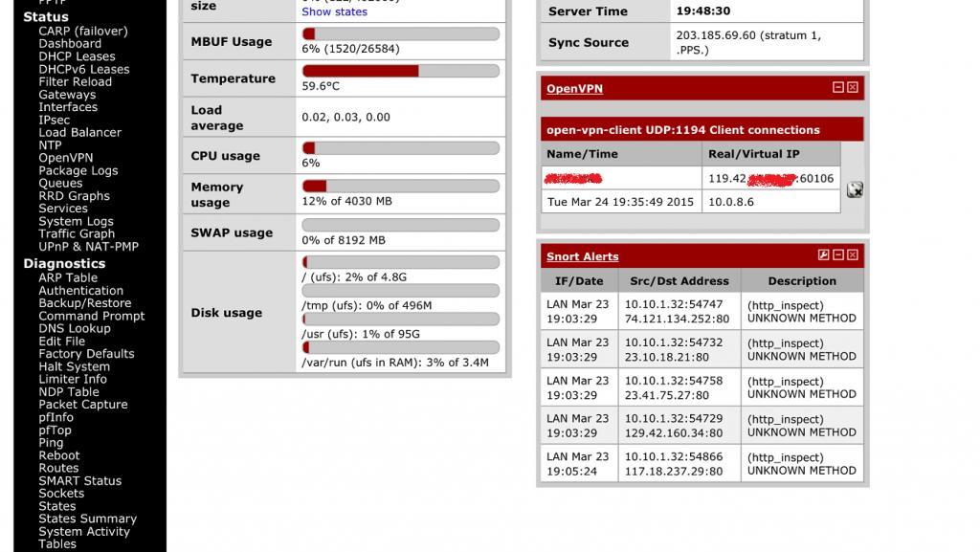Open pfInfo diagnostics
The height and width of the screenshot is (552, 980).
tap(56, 417)
